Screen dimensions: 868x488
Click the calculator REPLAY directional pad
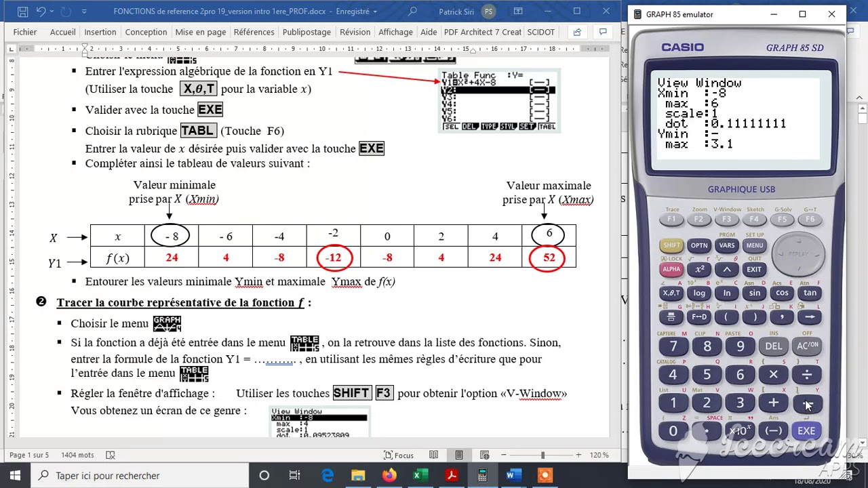point(799,254)
